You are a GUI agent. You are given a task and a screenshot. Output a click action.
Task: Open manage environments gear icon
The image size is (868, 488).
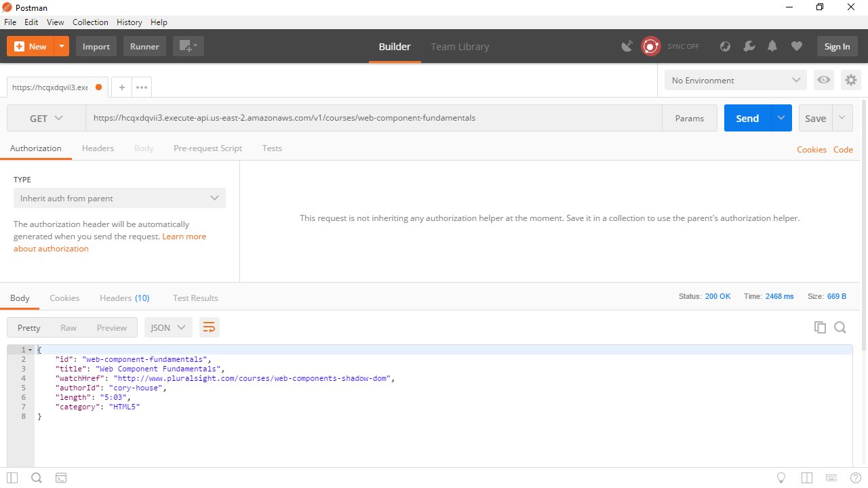[850, 80]
